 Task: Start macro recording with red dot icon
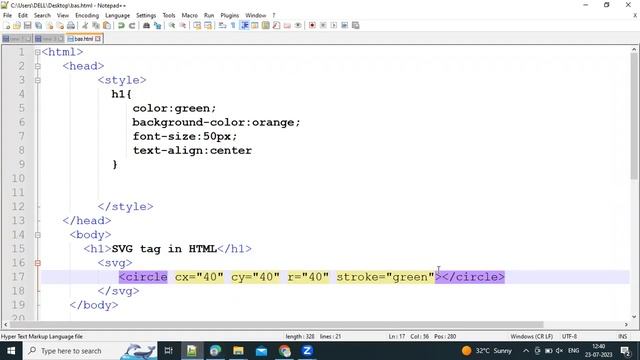coord(312,25)
